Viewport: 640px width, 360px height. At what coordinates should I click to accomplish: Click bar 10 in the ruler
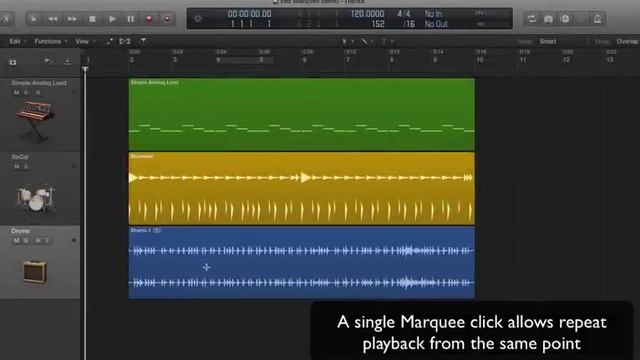tap(480, 60)
